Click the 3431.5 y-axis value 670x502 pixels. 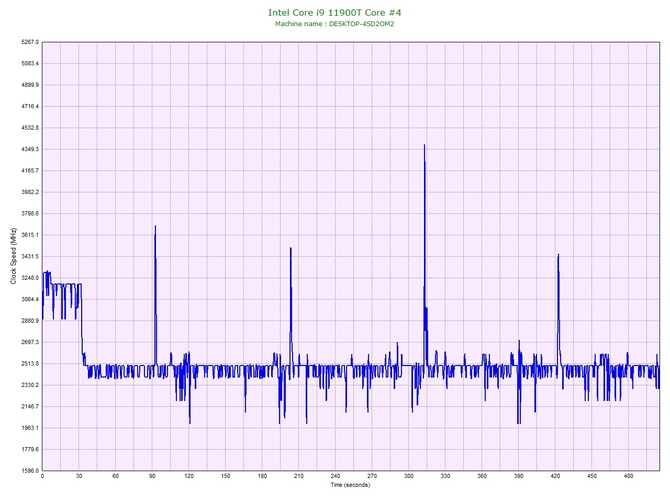coord(30,256)
